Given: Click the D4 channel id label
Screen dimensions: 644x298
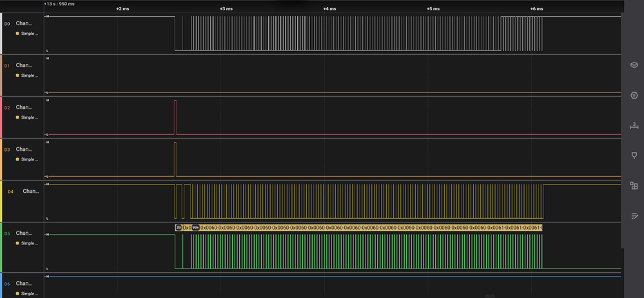Looking at the screenshot, I should coord(11,191).
